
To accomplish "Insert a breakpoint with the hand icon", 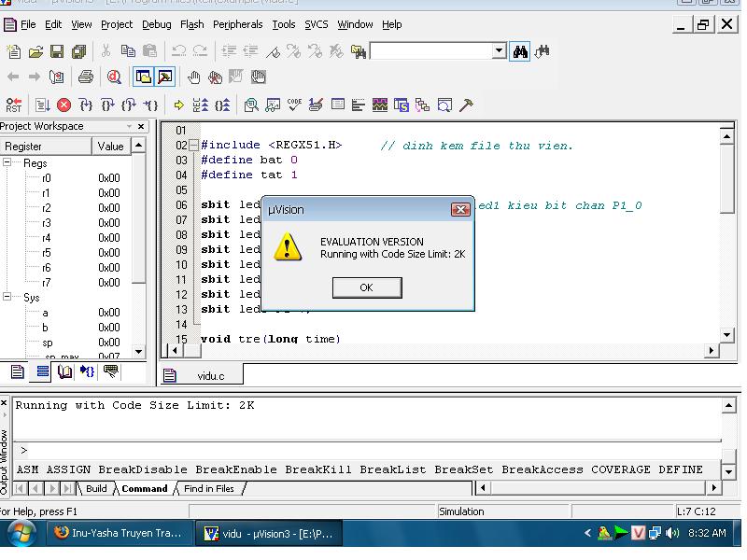I will [193, 77].
